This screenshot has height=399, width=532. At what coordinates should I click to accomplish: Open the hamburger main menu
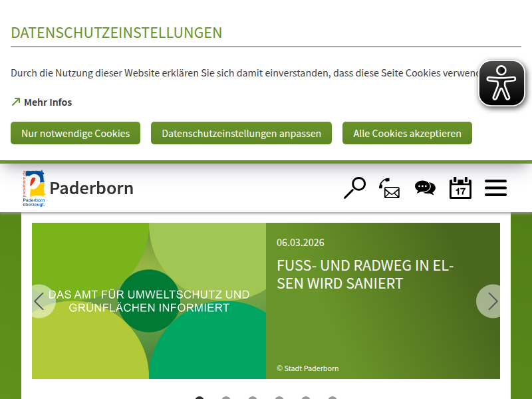click(495, 188)
